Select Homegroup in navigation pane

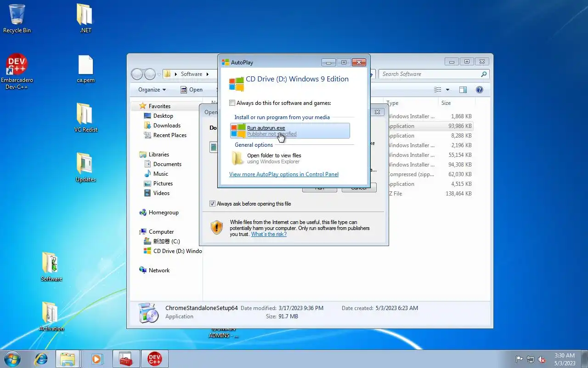point(164,213)
